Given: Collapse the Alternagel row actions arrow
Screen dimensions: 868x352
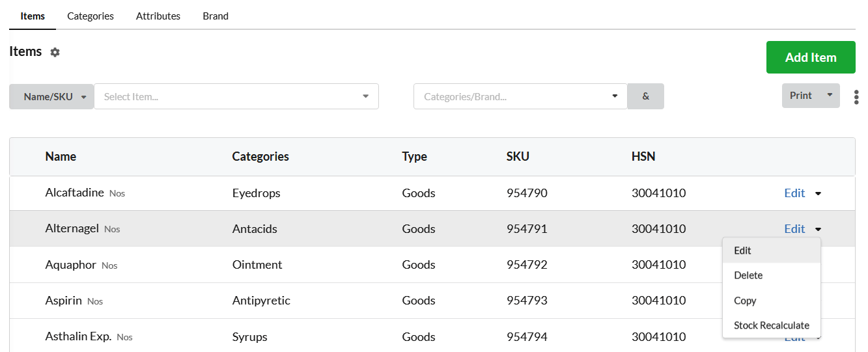Looking at the screenshot, I should coord(819,229).
